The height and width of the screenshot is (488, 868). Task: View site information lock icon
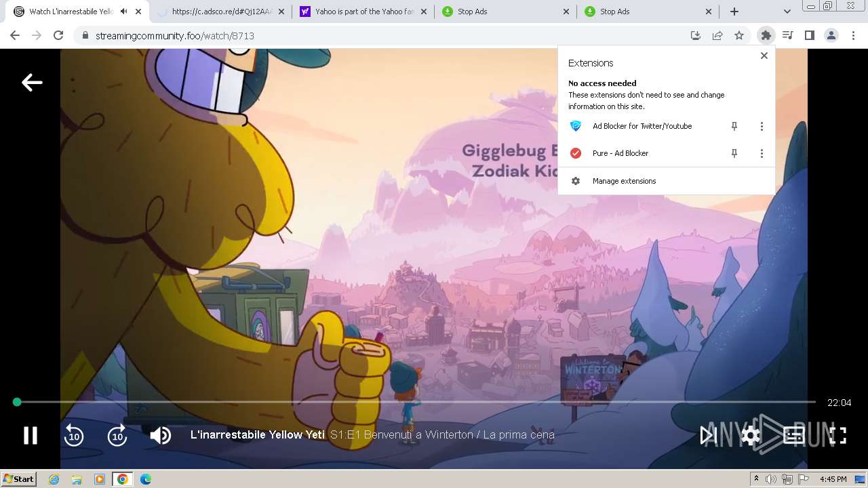(x=84, y=35)
